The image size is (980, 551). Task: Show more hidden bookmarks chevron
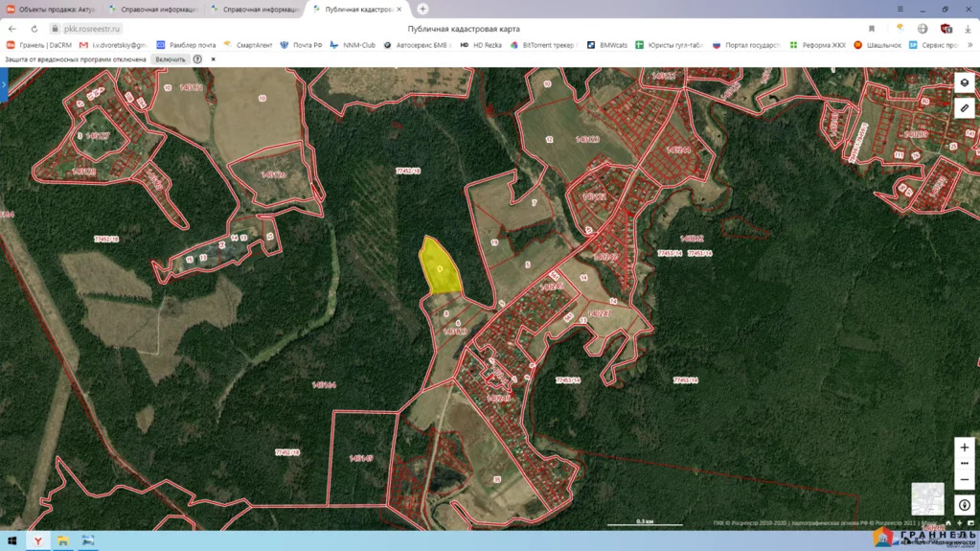click(969, 45)
